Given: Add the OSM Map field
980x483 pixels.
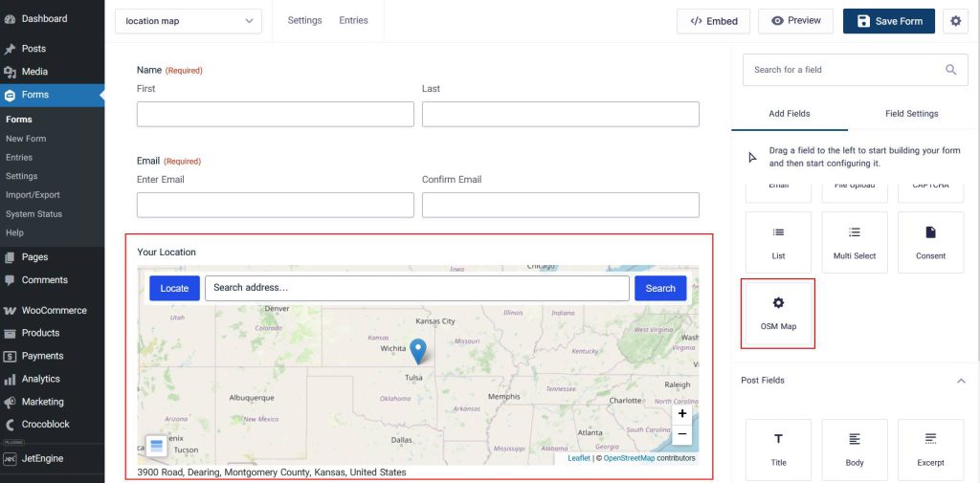Looking at the screenshot, I should pyautogui.click(x=778, y=314).
